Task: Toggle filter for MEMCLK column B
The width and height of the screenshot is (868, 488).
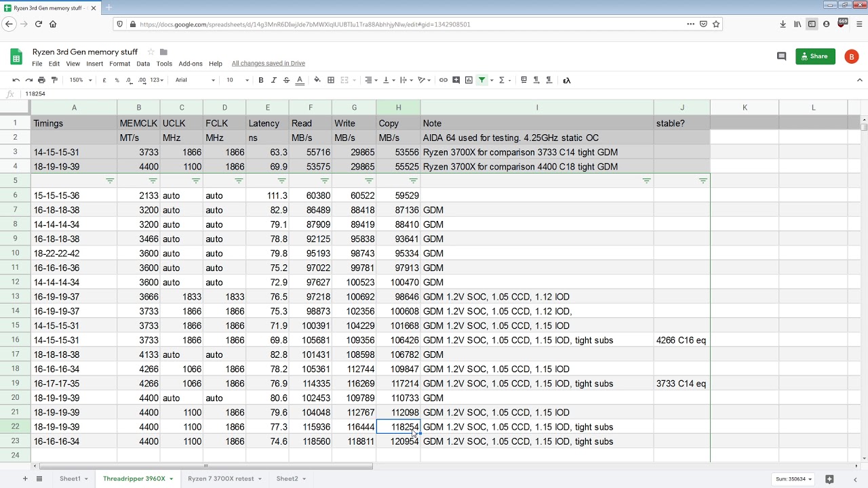Action: (153, 181)
